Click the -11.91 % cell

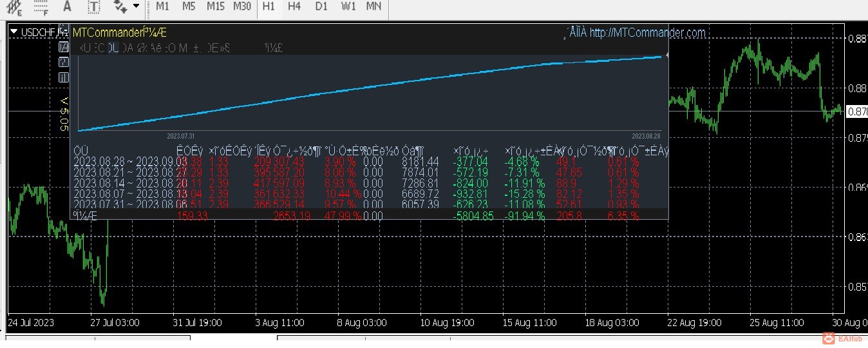click(522, 184)
